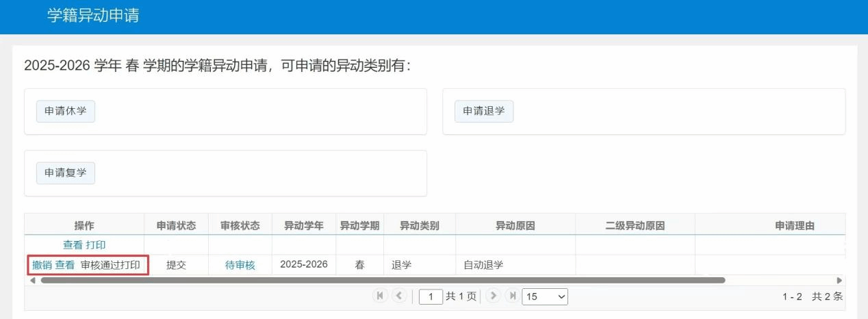The height and width of the screenshot is (319, 868).
Task: Click the scrollbar's left arrow
Action: click(x=32, y=280)
